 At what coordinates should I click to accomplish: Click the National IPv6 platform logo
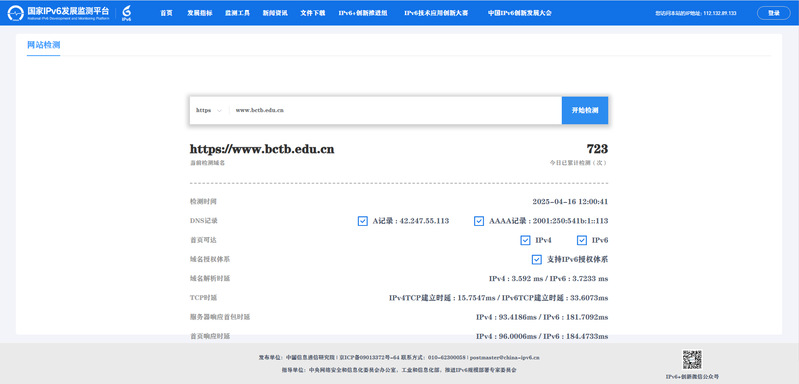[58, 13]
